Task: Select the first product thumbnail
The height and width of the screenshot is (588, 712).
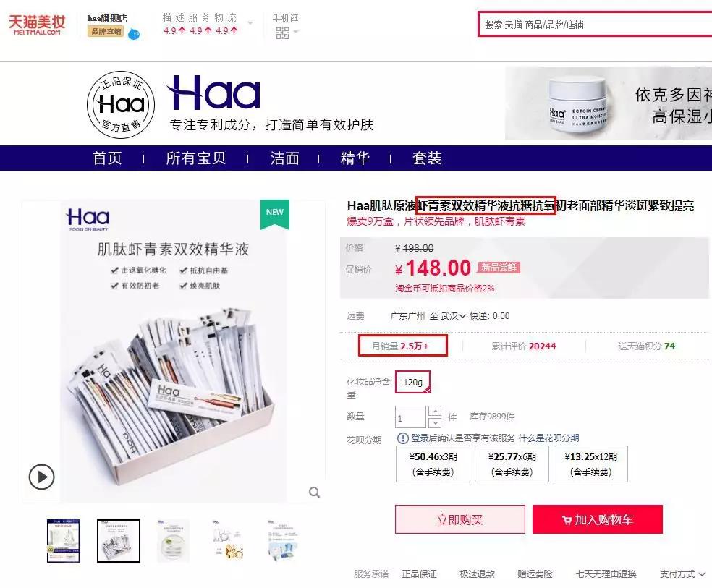Action: (63, 541)
